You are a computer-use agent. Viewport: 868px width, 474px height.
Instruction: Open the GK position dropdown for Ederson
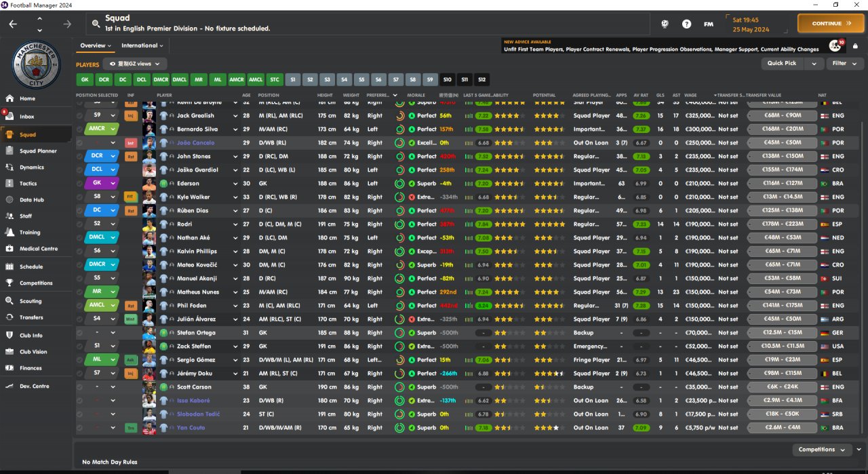tap(113, 183)
